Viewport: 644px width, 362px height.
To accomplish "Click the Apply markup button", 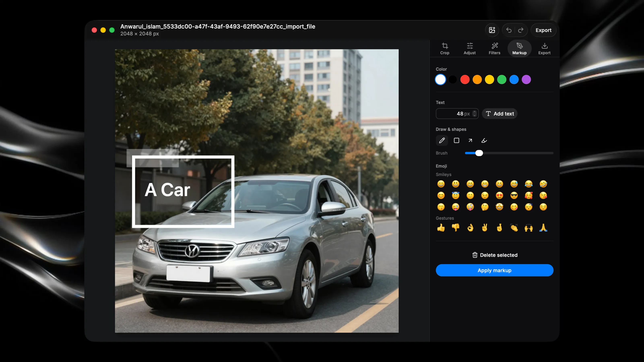I will [x=494, y=270].
